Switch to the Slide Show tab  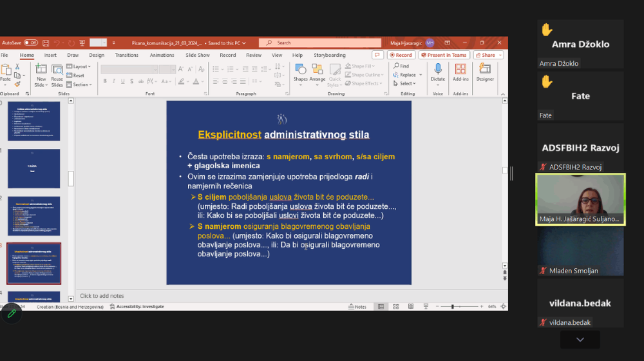pyautogui.click(x=198, y=55)
